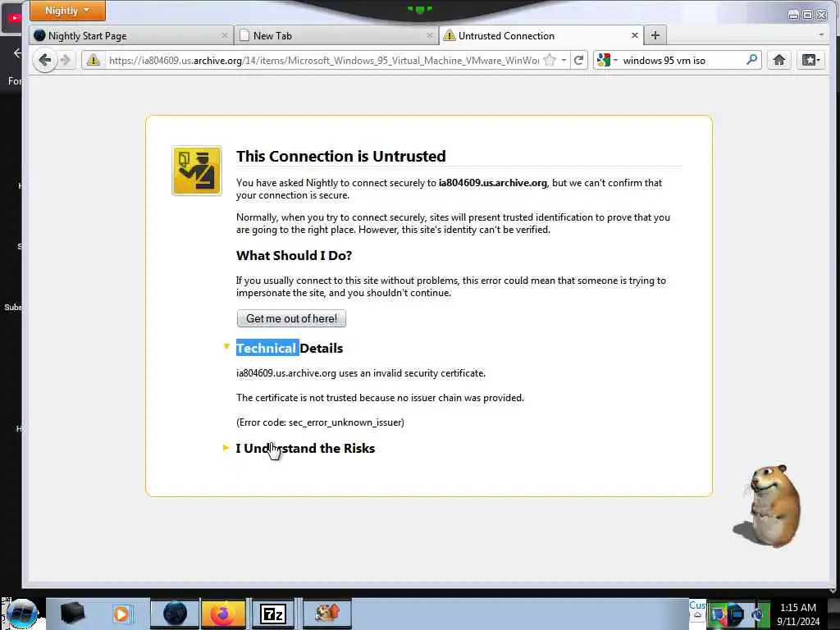Image resolution: width=840 pixels, height=630 pixels.
Task: Click 'no issuer chain was provided' line
Action: tap(380, 398)
